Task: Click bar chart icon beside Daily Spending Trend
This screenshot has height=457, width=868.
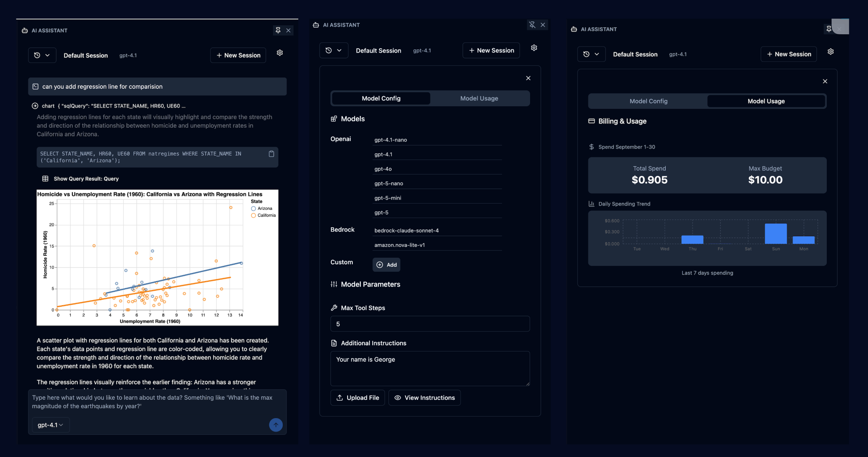Action: point(591,204)
